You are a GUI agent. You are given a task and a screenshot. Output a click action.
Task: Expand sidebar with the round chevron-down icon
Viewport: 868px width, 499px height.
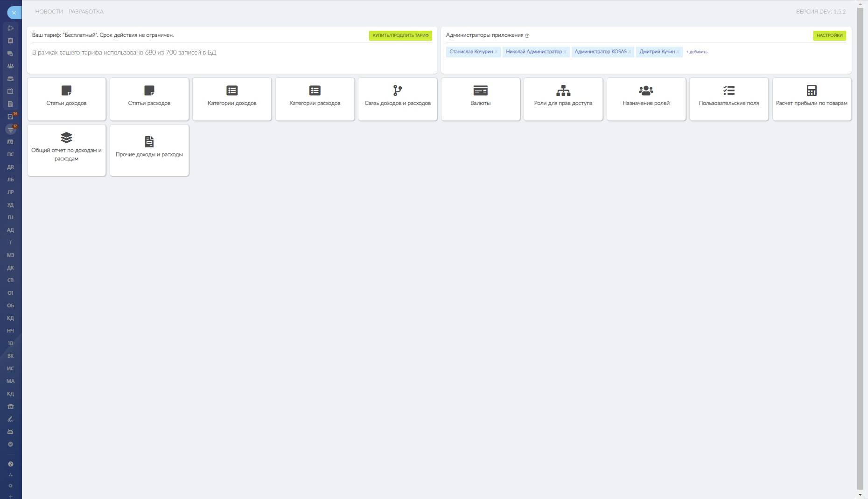click(10, 444)
